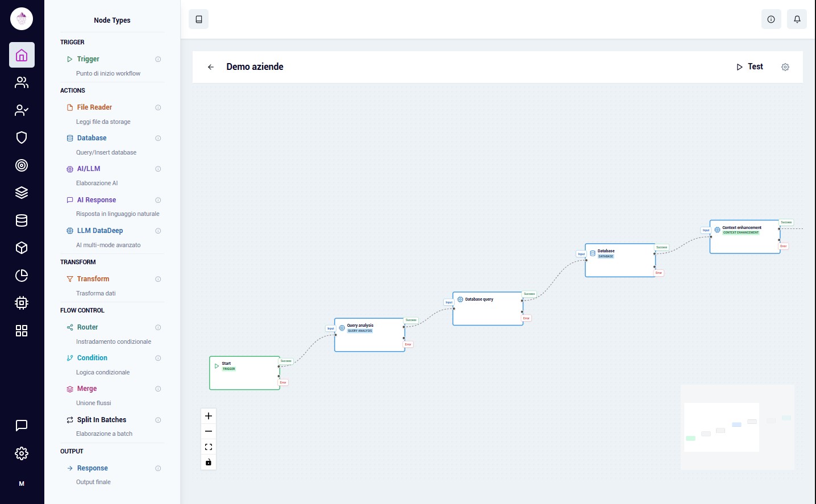Click the notification bell icon
Image resolution: width=816 pixels, height=504 pixels.
click(797, 19)
